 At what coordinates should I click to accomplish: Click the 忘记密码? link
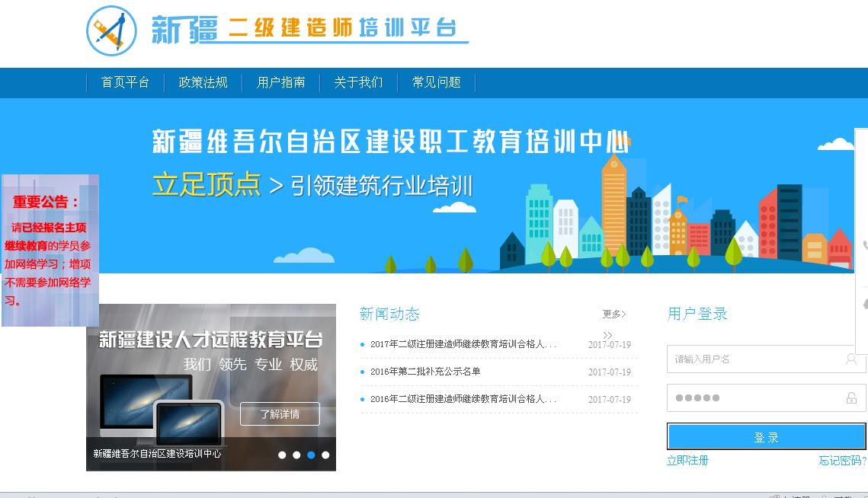click(x=842, y=460)
